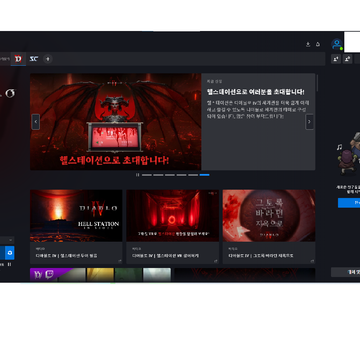Open game settings gear beside play button
Screen dimensions: 360x360
[x=10, y=253]
